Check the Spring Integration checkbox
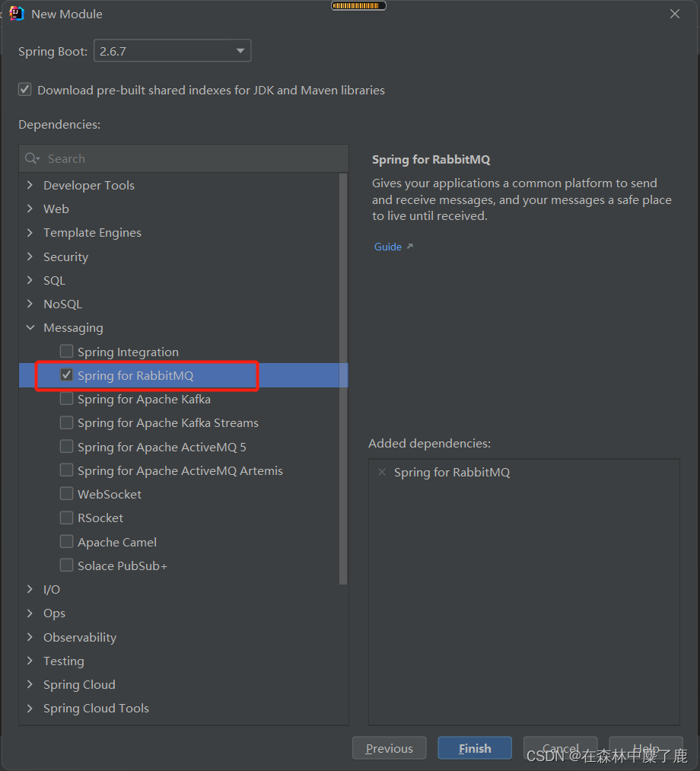Screen dimensions: 700x771 click(x=66, y=351)
